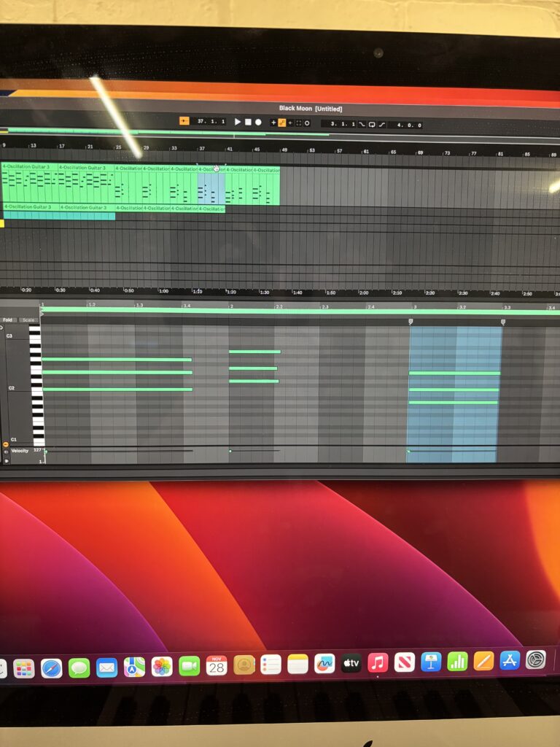Select the blue highlighted clip at bar 37
This screenshot has width=560, height=747.
pos(211,186)
